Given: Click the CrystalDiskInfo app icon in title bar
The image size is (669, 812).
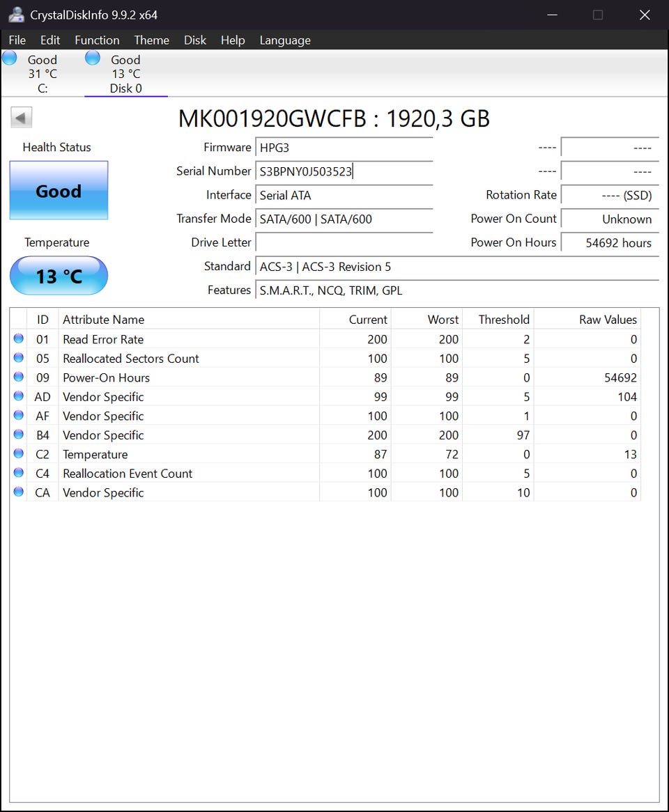Looking at the screenshot, I should (16, 15).
